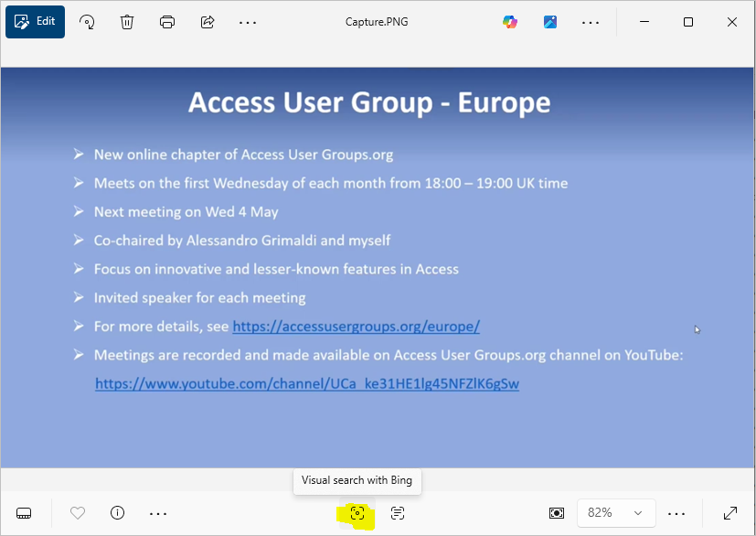Fit image to window using zoom-to-fit icon
Image resolution: width=756 pixels, height=536 pixels.
pos(557,513)
